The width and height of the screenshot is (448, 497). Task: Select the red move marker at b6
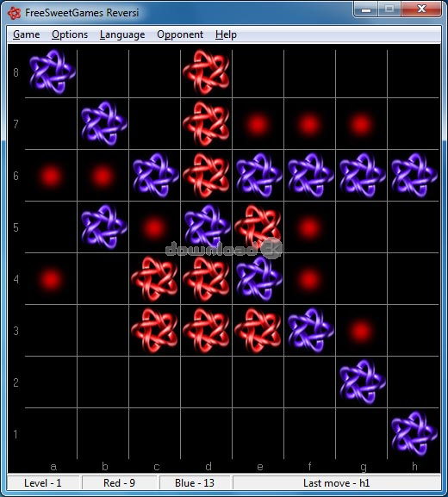tap(103, 176)
